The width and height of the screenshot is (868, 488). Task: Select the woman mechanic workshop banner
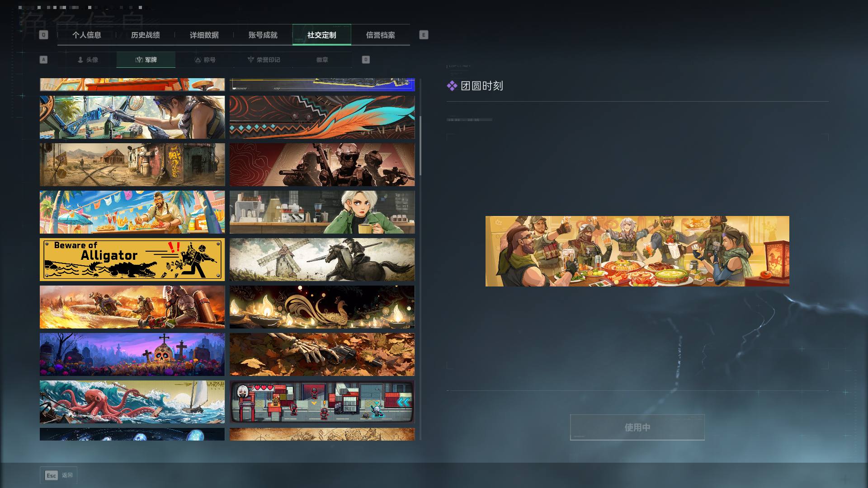[132, 117]
